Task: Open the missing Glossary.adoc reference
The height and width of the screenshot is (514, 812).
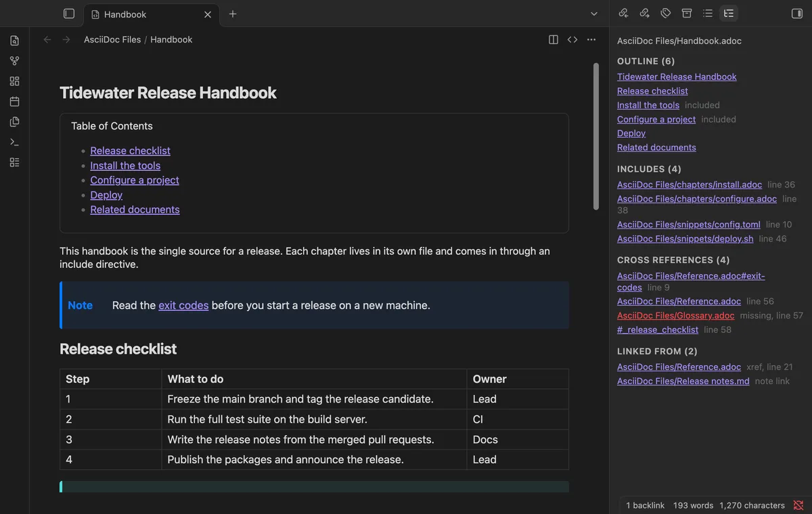Action: (x=676, y=316)
